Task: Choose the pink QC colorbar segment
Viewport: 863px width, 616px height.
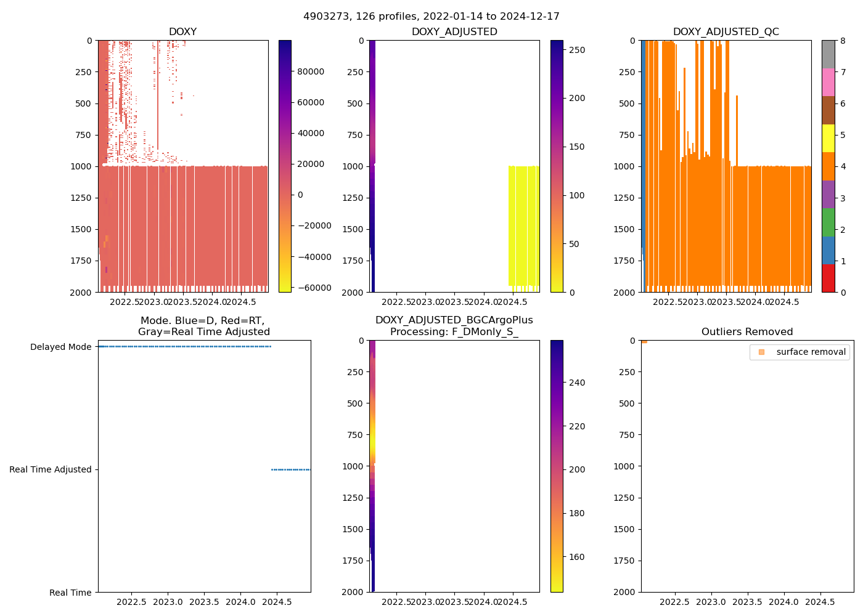Action: click(x=828, y=82)
